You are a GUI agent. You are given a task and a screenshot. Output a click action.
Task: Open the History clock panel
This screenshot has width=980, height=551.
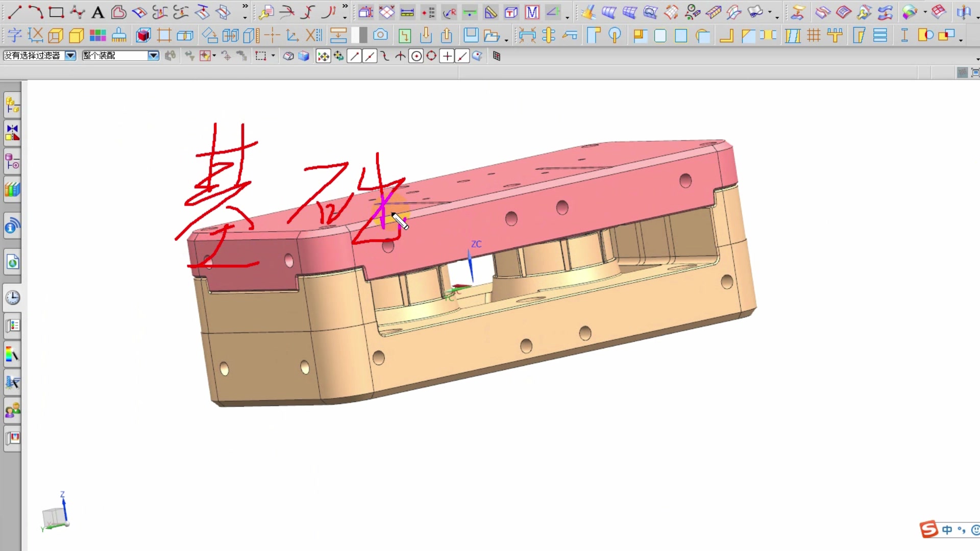(12, 297)
